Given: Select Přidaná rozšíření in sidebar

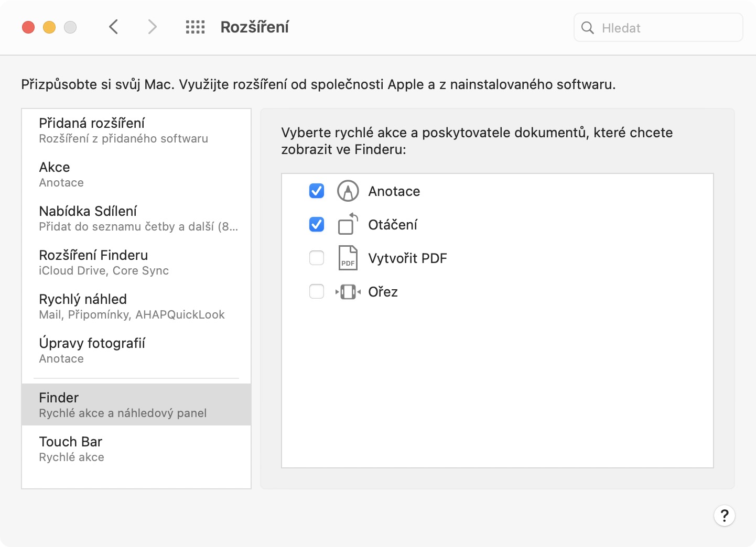Looking at the screenshot, I should point(136,130).
